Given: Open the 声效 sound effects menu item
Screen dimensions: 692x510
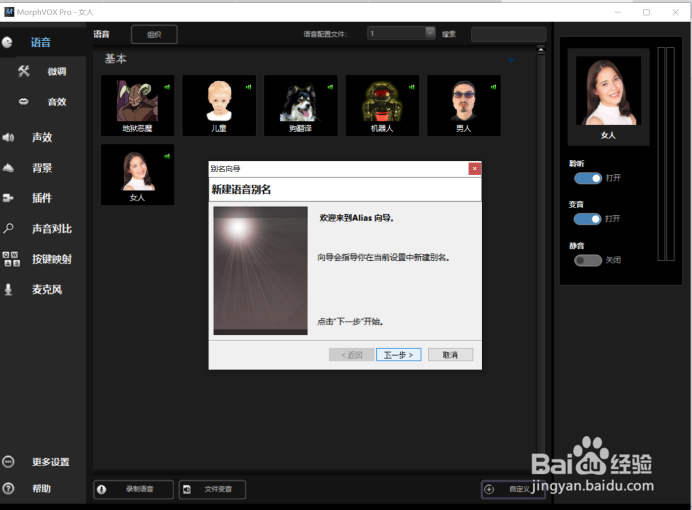Looking at the screenshot, I should [42, 137].
